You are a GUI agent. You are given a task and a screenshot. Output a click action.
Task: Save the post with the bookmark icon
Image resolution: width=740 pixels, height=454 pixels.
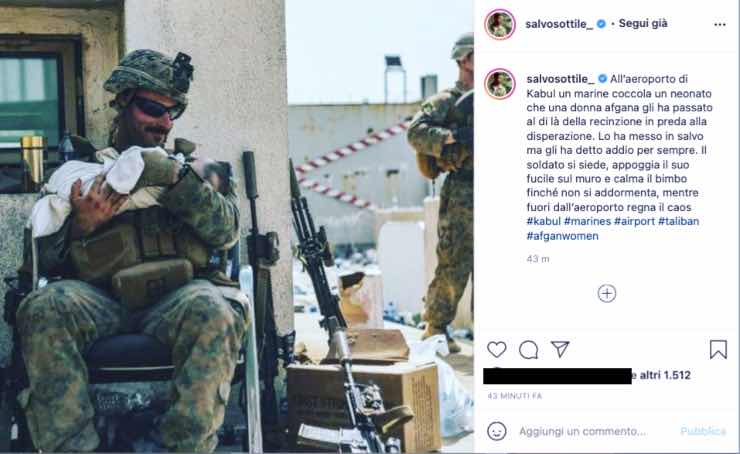pos(718,349)
